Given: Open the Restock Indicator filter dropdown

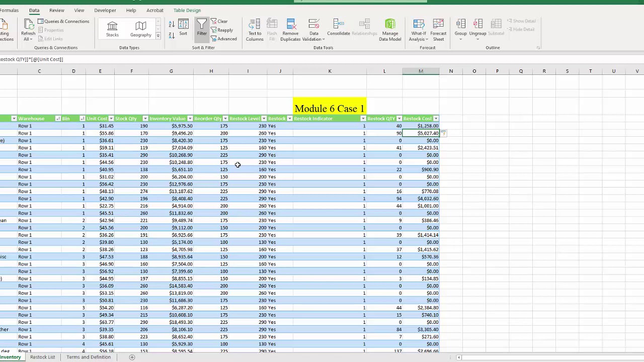Looking at the screenshot, I should pos(363,119).
